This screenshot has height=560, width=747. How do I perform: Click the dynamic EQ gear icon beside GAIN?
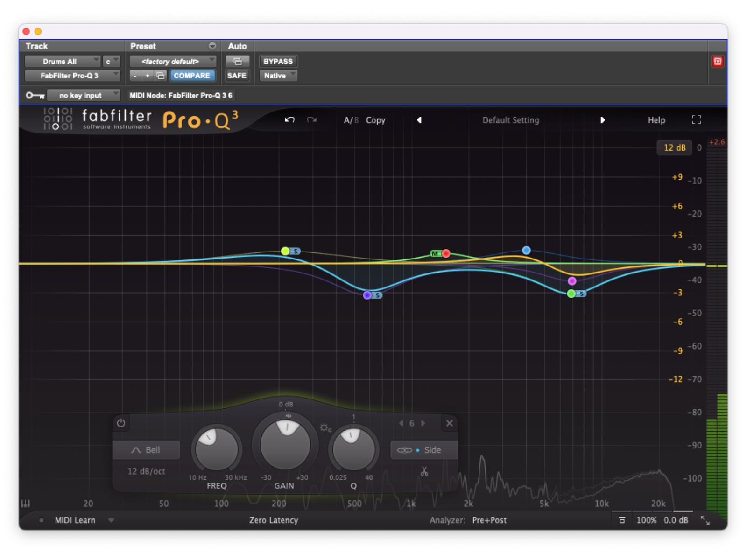[325, 428]
